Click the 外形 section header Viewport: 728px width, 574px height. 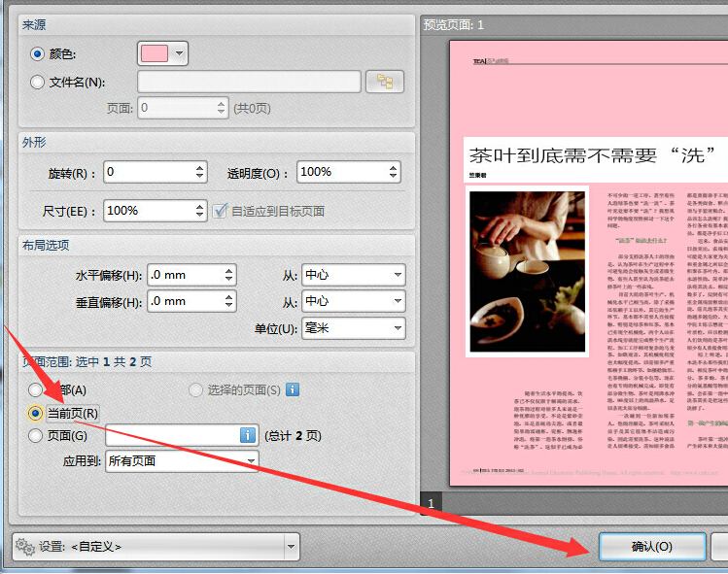click(34, 142)
